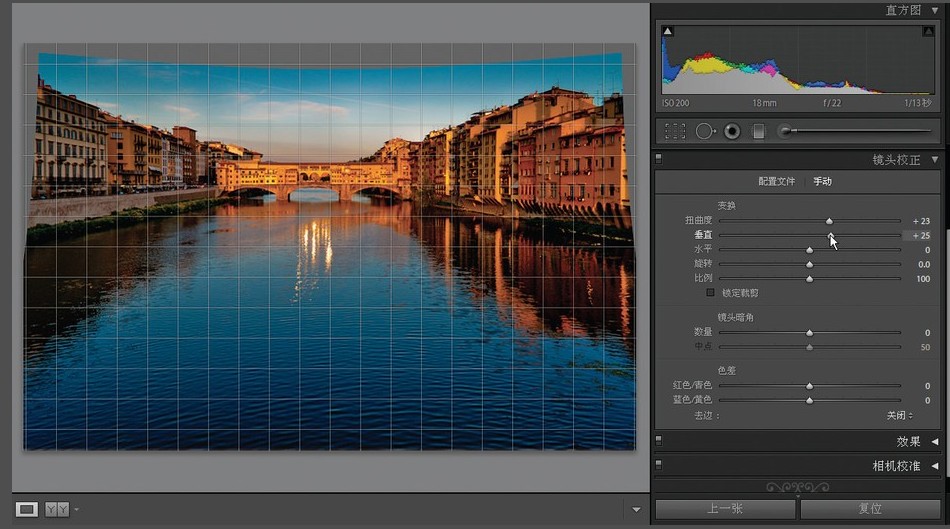
Task: Toggle highlight clipping indicator in histogram
Action: (x=928, y=31)
